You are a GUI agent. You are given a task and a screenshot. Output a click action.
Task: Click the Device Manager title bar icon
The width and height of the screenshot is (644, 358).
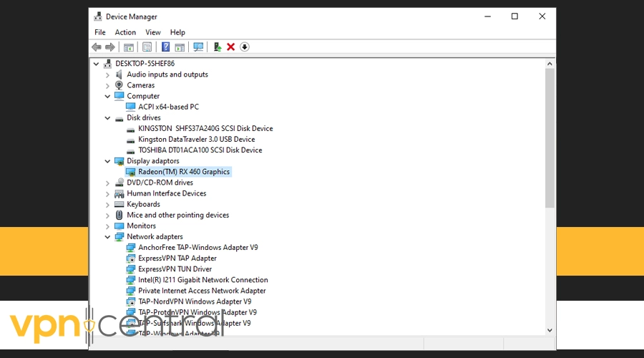(x=98, y=16)
